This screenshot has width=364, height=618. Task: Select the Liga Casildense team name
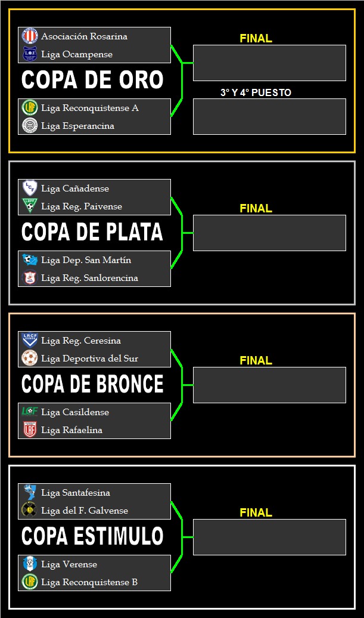click(75, 412)
